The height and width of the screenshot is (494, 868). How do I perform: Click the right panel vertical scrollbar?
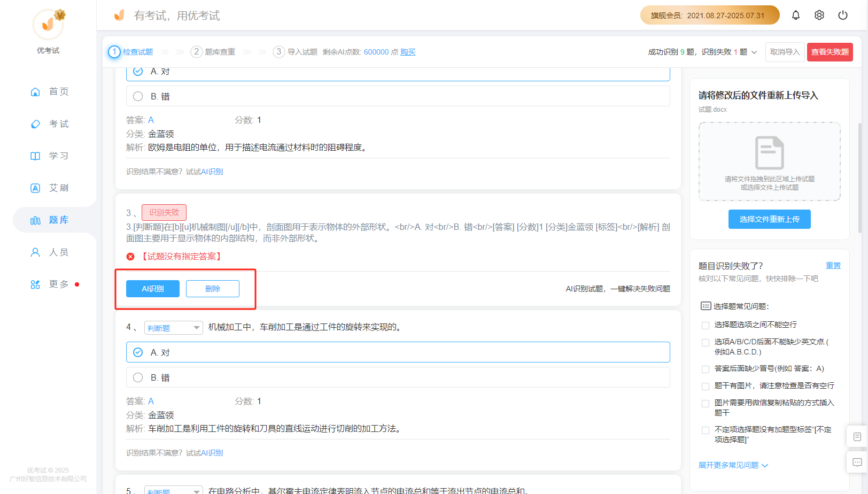tap(860, 177)
